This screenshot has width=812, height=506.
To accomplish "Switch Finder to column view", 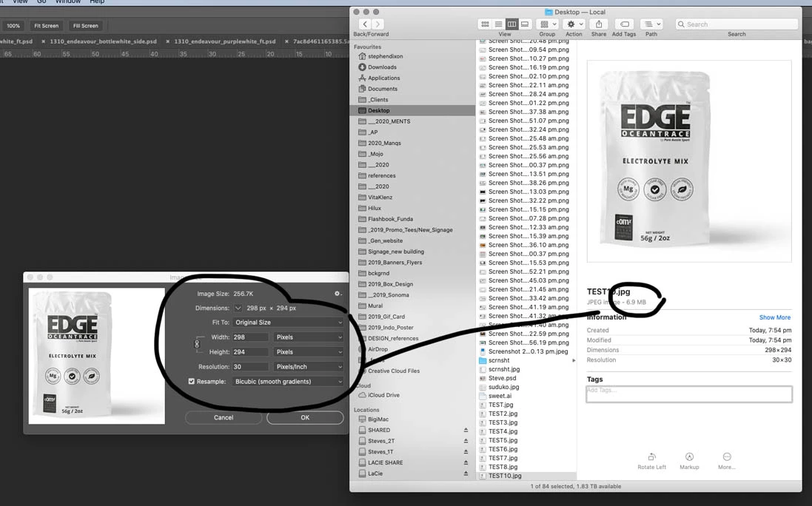I will [x=511, y=24].
